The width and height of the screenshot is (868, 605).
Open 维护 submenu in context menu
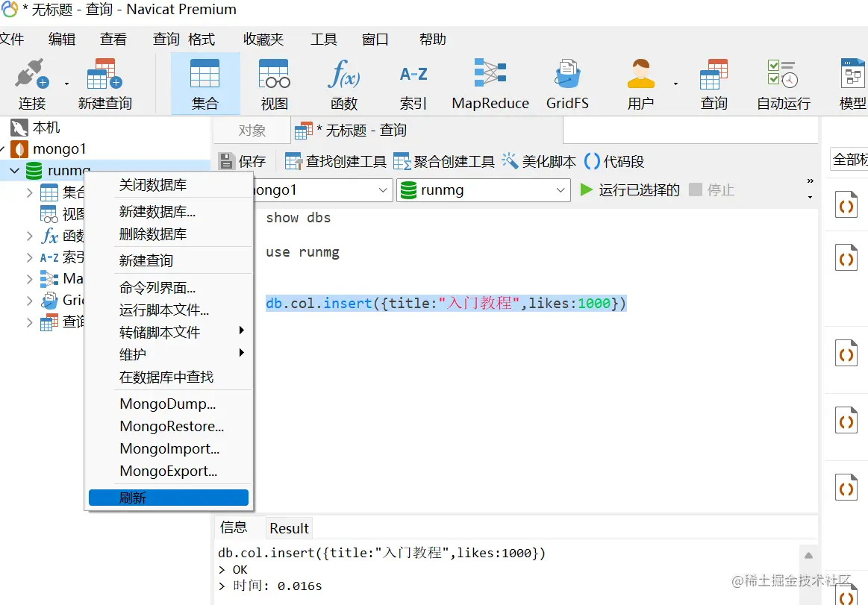coord(169,354)
